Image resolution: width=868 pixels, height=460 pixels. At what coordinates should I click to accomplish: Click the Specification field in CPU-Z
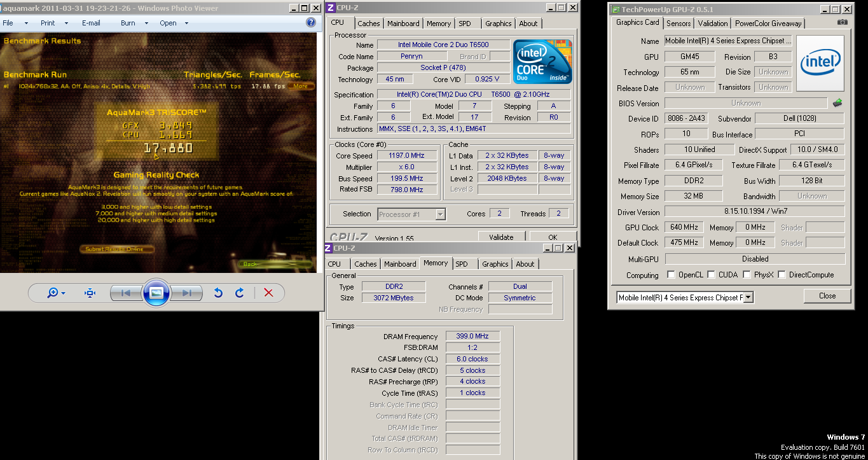coord(474,95)
